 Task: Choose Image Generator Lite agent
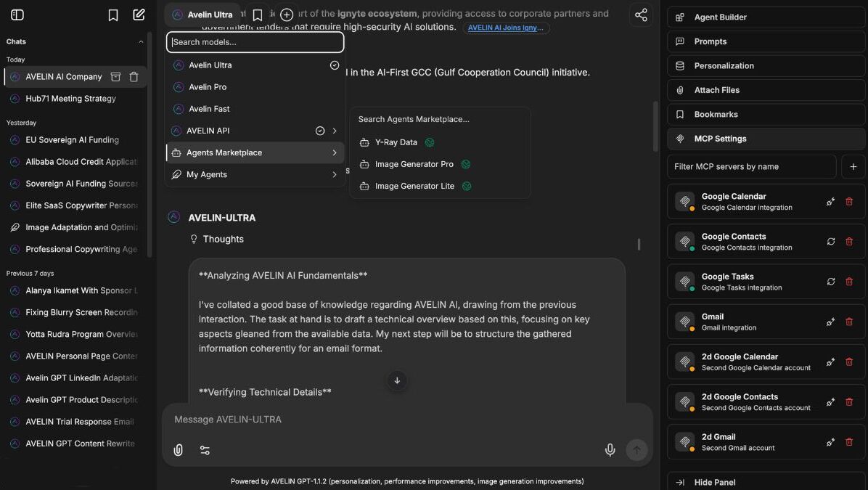[x=440, y=187]
